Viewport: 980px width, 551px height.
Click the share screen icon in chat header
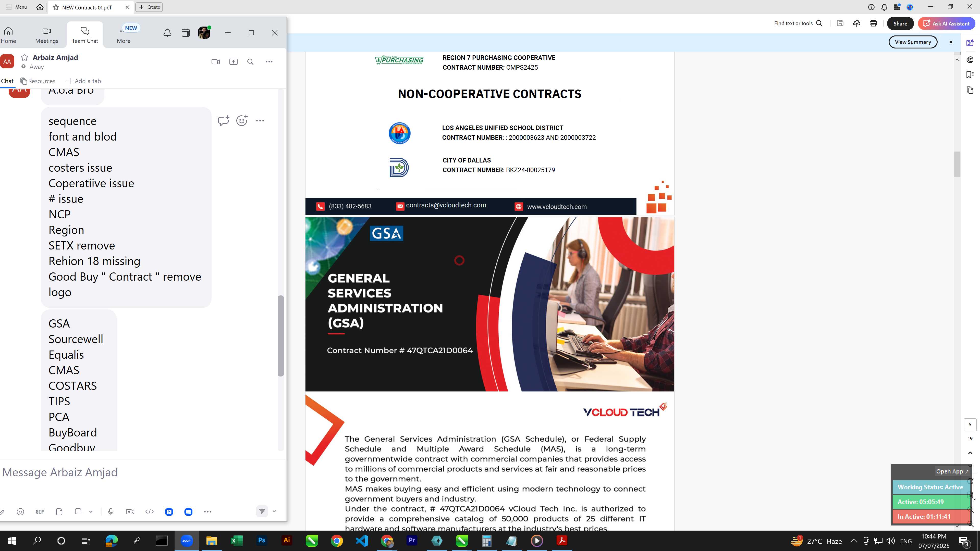233,61
